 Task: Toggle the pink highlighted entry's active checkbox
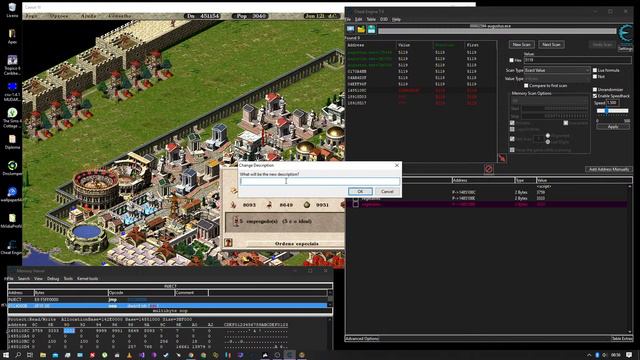(356, 204)
